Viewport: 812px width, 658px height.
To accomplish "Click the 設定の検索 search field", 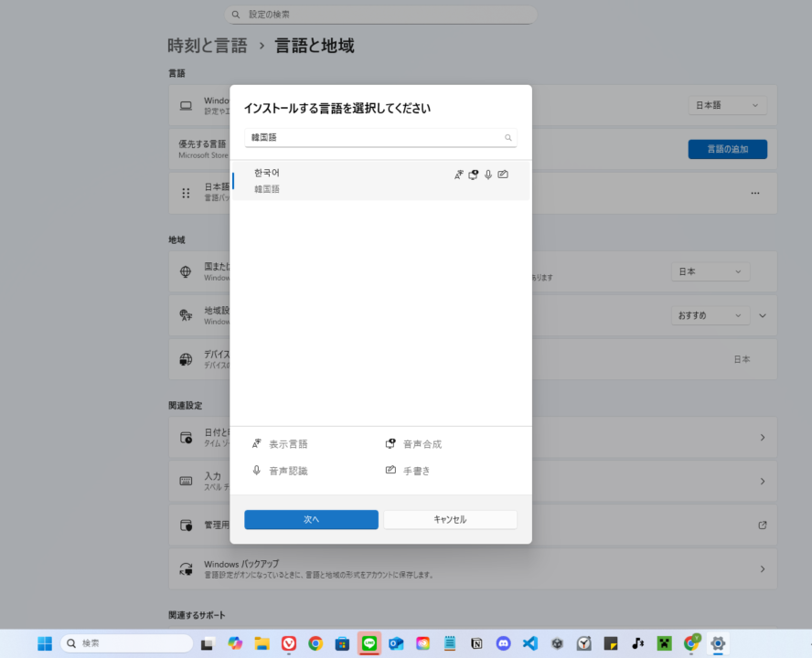I will click(380, 14).
